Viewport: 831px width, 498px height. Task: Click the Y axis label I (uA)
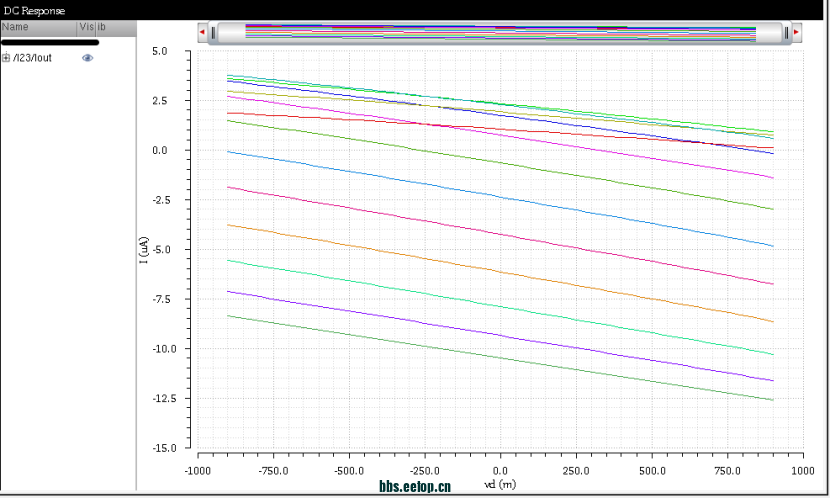pyautogui.click(x=144, y=250)
